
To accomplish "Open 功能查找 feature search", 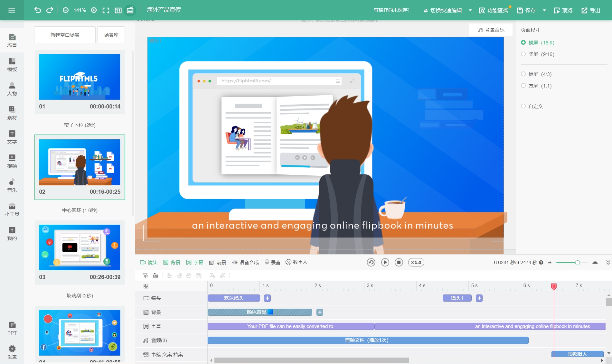I will coord(494,10).
